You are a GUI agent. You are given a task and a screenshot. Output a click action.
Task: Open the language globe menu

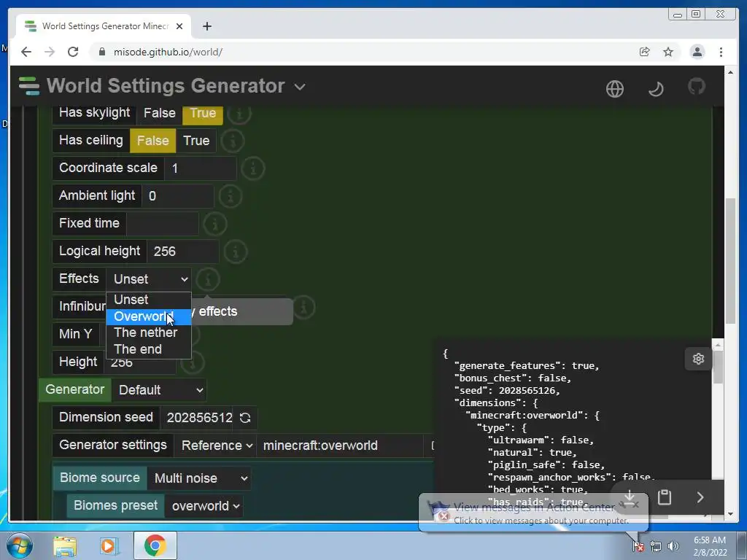point(614,88)
